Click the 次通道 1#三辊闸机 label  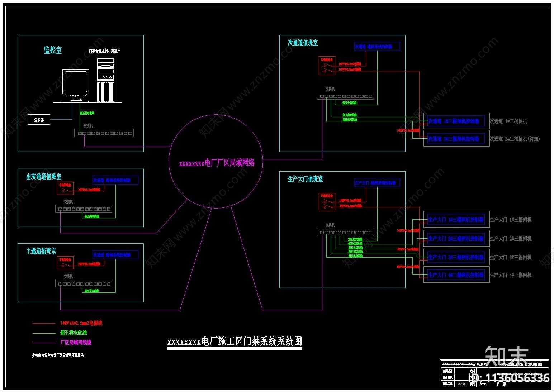508,121
